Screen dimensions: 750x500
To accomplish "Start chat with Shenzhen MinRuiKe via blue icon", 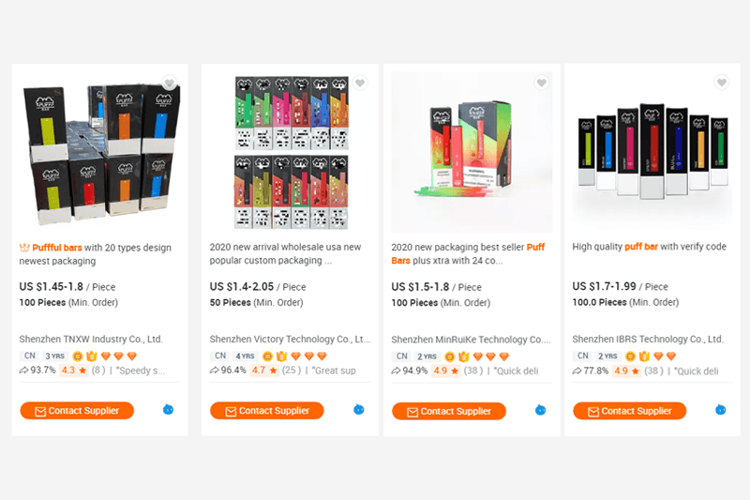I will [540, 410].
